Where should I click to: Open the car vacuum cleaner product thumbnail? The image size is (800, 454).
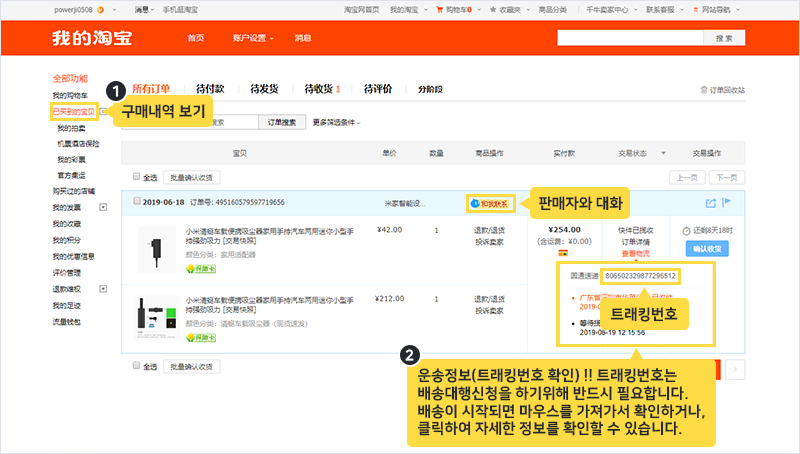157,317
